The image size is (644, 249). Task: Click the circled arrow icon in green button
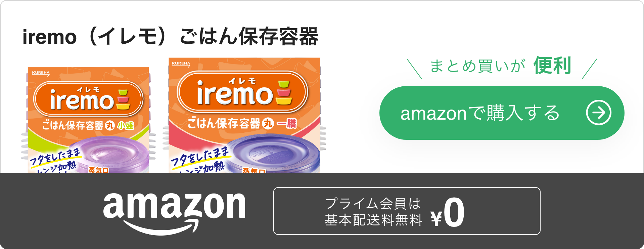pos(599,113)
